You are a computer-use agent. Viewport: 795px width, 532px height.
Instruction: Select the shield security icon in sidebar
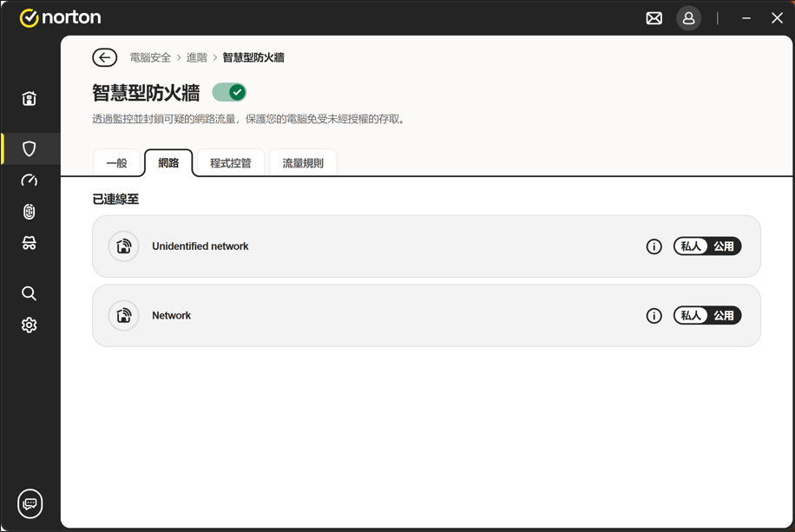(30, 149)
